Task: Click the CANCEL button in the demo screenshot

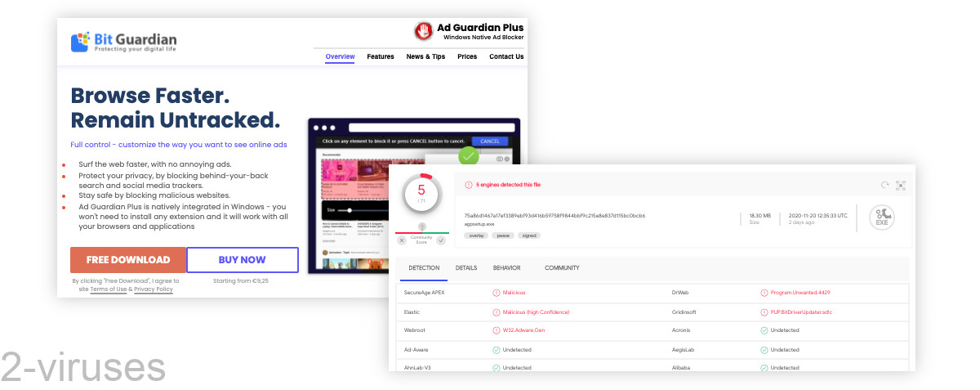Action: [x=490, y=141]
